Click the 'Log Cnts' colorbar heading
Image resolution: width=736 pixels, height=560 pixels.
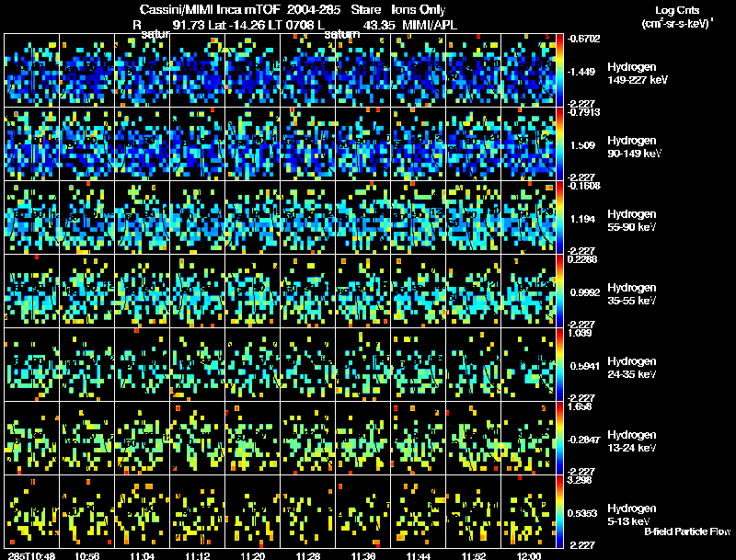(x=677, y=10)
